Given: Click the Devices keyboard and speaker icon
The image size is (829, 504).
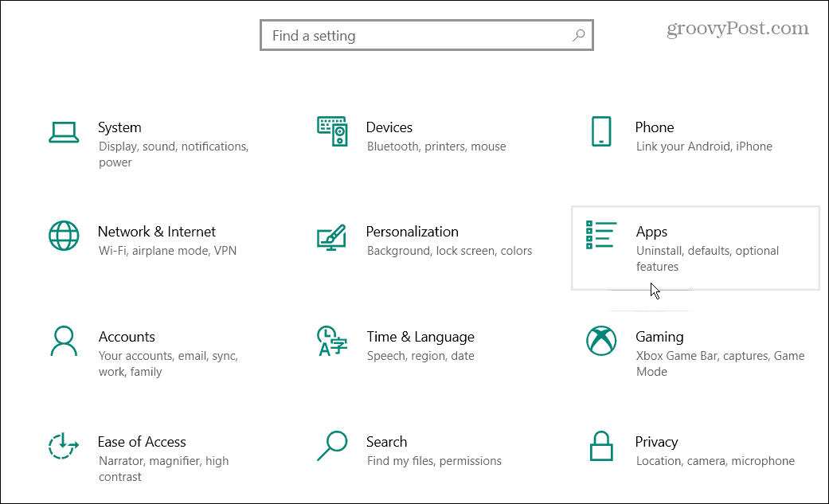Looking at the screenshot, I should click(x=332, y=131).
